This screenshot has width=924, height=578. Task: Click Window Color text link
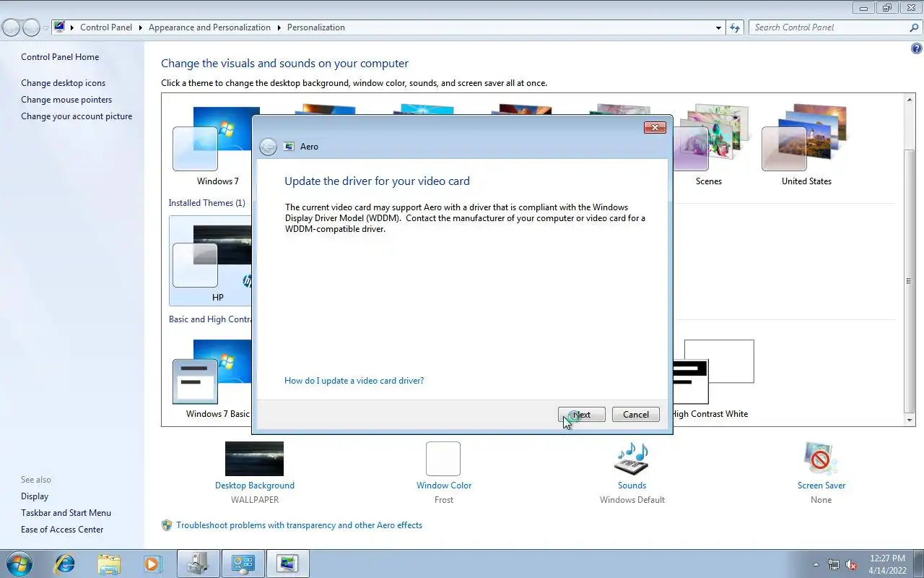pos(444,486)
